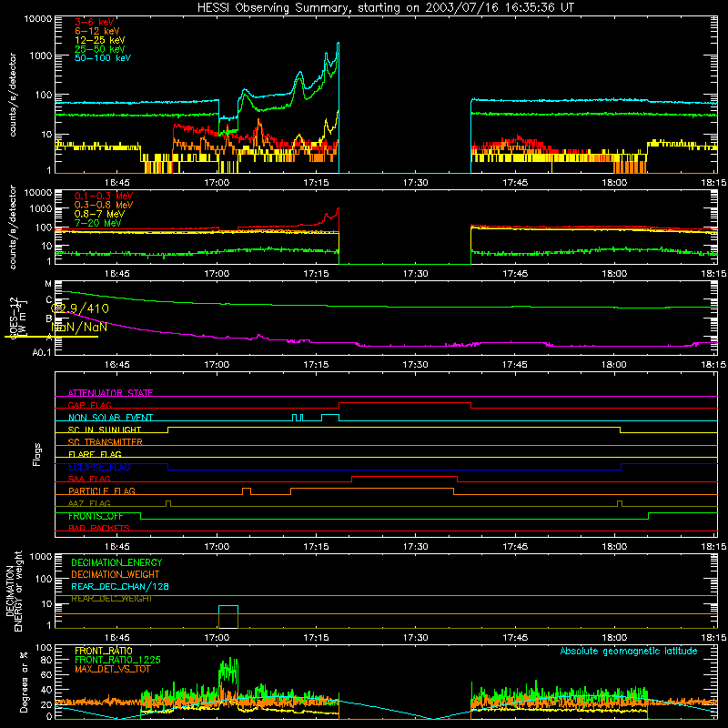Select the REAR_DEC_CHAN/128 legend label
Image resolution: width=728 pixels, height=728 pixels.
(120, 587)
